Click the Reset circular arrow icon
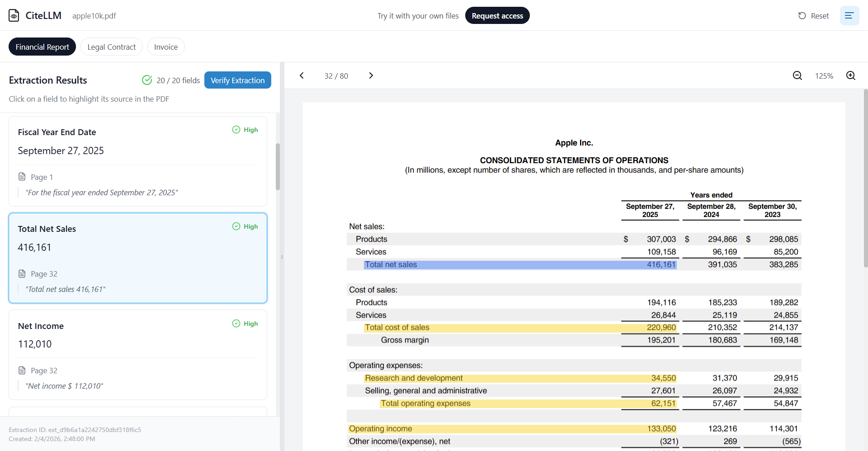This screenshot has width=868, height=451. [802, 15]
